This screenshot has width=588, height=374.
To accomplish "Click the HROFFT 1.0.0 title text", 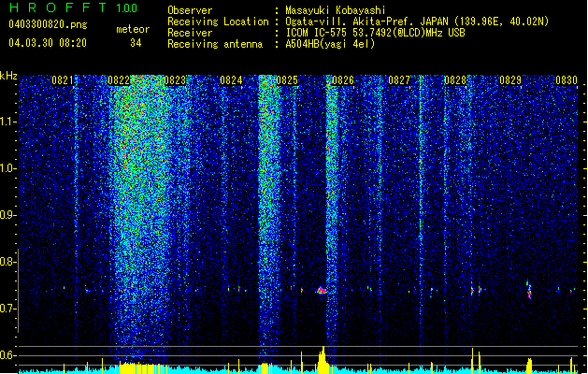I will tap(74, 7).
